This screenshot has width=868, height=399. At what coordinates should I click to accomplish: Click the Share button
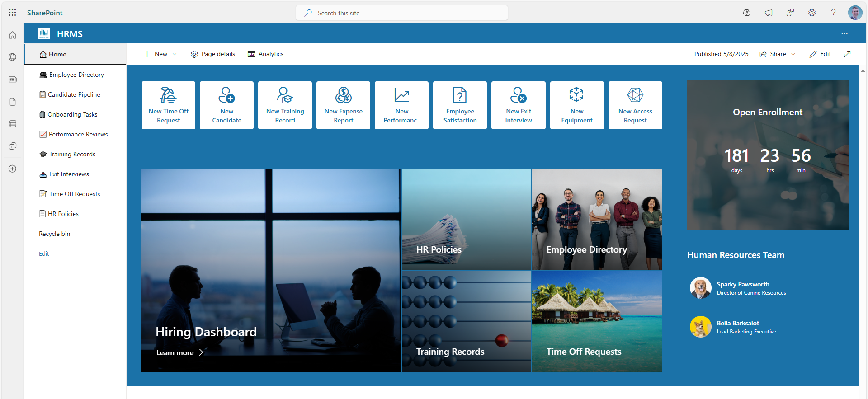tap(773, 54)
